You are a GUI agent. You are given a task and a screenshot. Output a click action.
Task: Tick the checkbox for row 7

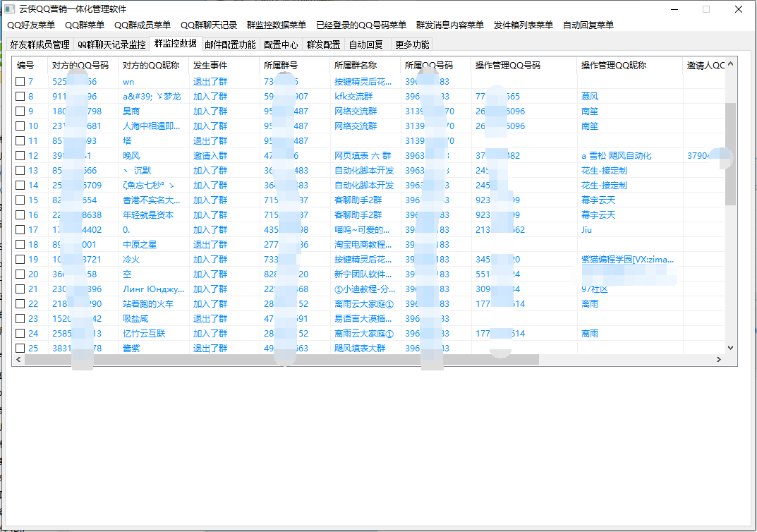(x=20, y=82)
